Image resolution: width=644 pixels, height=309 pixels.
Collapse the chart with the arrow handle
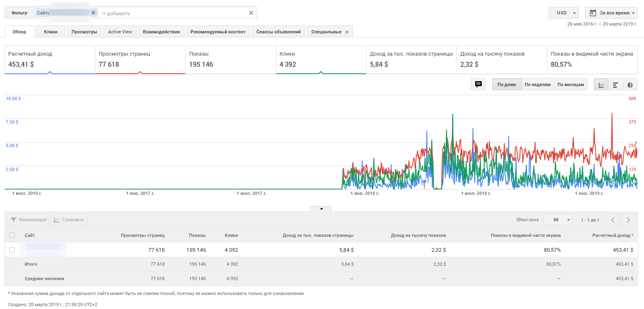click(321, 208)
